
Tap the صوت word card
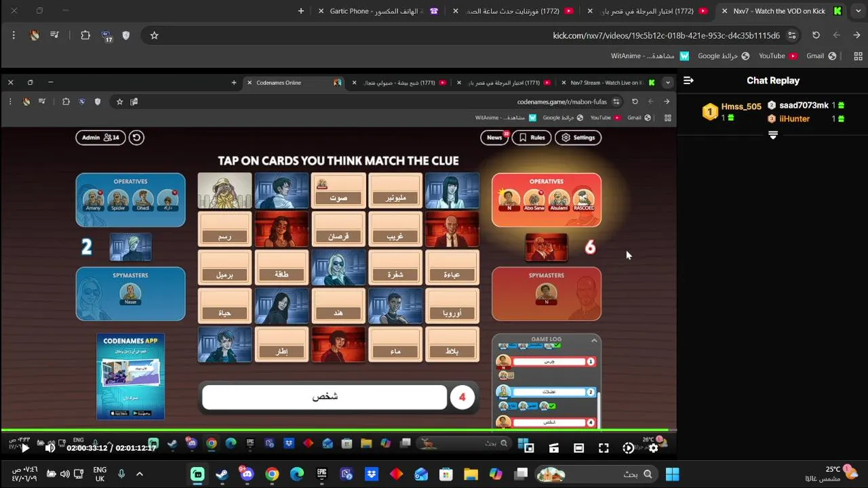pyautogui.click(x=338, y=191)
